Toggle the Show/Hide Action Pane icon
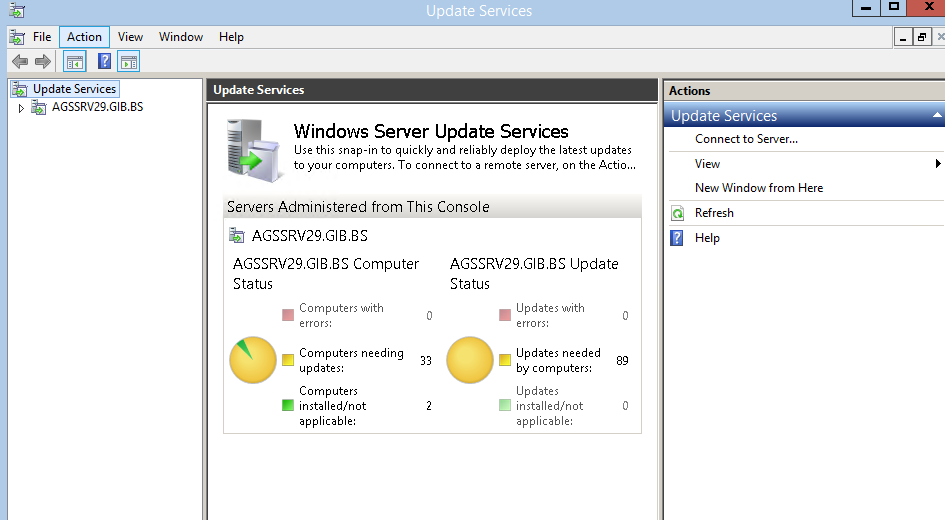Screen dimensions: 945x520 [129, 61]
